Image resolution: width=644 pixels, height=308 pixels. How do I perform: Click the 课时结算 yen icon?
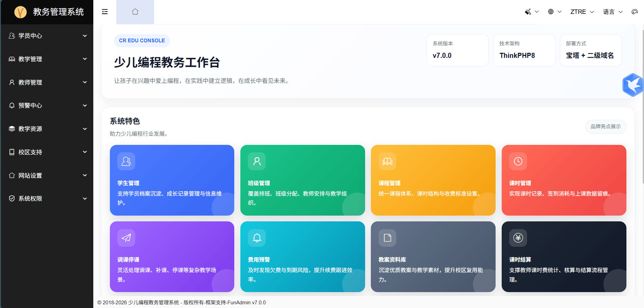(518, 238)
